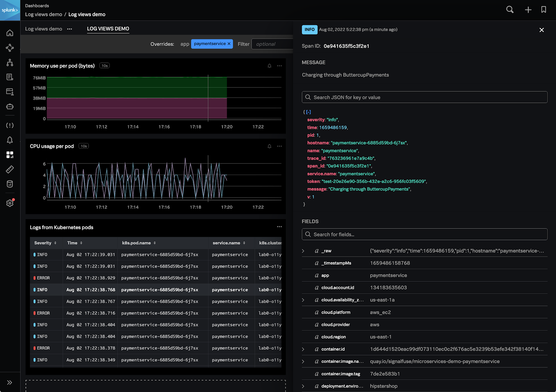
Task: Click the plus icon to create content
Action: point(528,10)
